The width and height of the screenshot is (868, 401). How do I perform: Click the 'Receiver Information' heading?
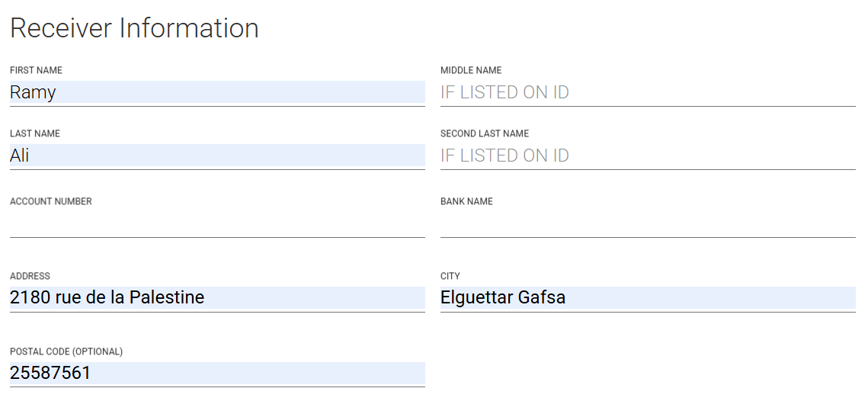134,28
